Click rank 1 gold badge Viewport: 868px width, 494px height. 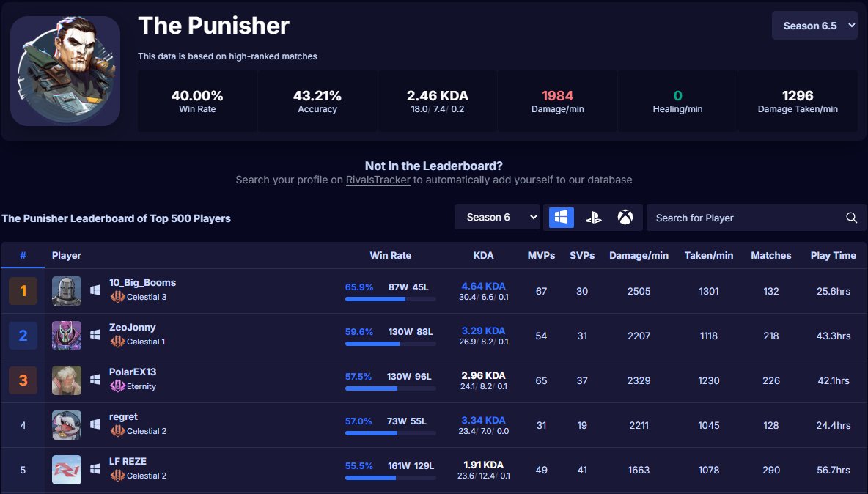(23, 291)
